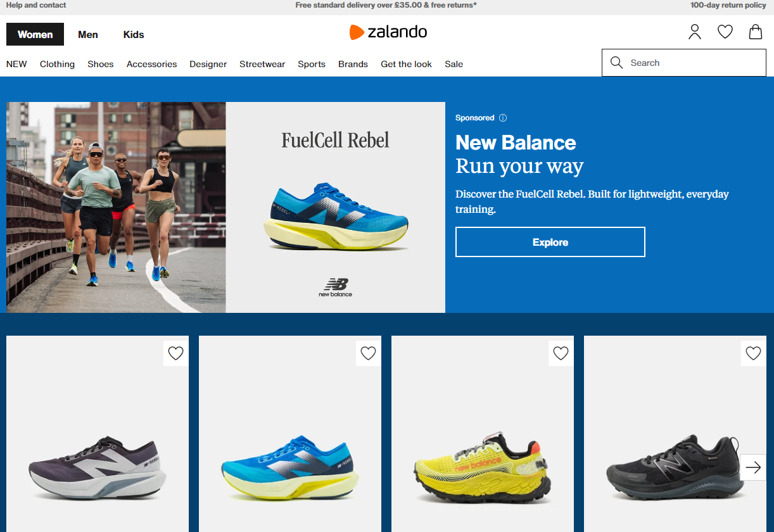
Task: Open the shopping bag icon
Action: (x=756, y=32)
